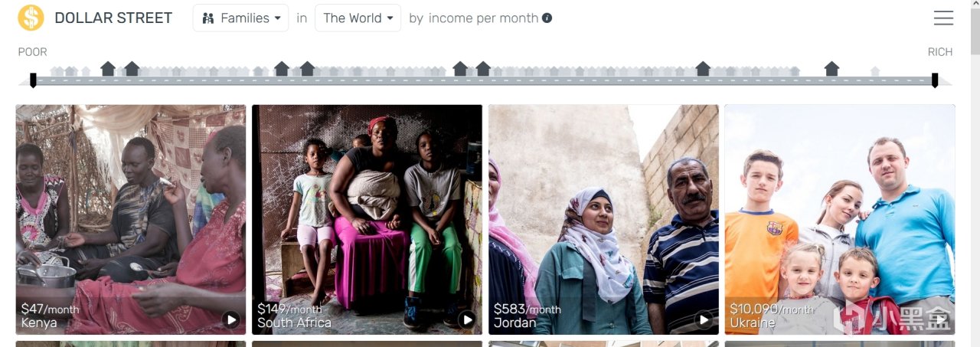Click the last dark house icon near RICH
Screen dimensions: 980x347
point(831,69)
